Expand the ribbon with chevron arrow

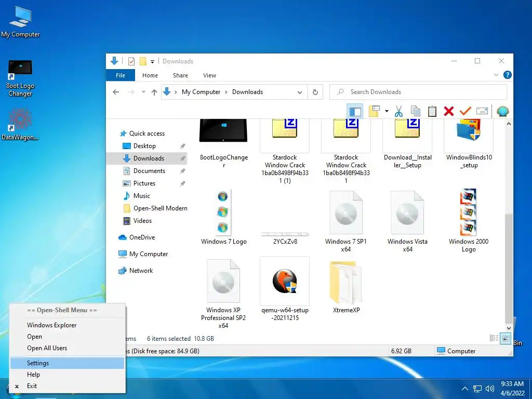click(x=496, y=75)
